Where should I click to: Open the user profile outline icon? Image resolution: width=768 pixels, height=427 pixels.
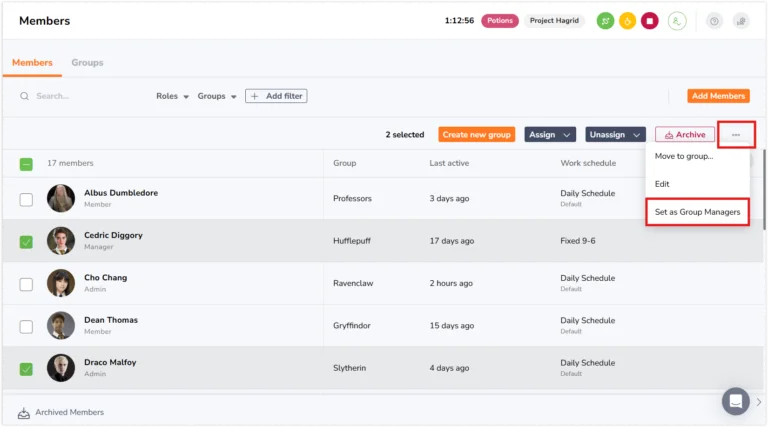(x=677, y=21)
